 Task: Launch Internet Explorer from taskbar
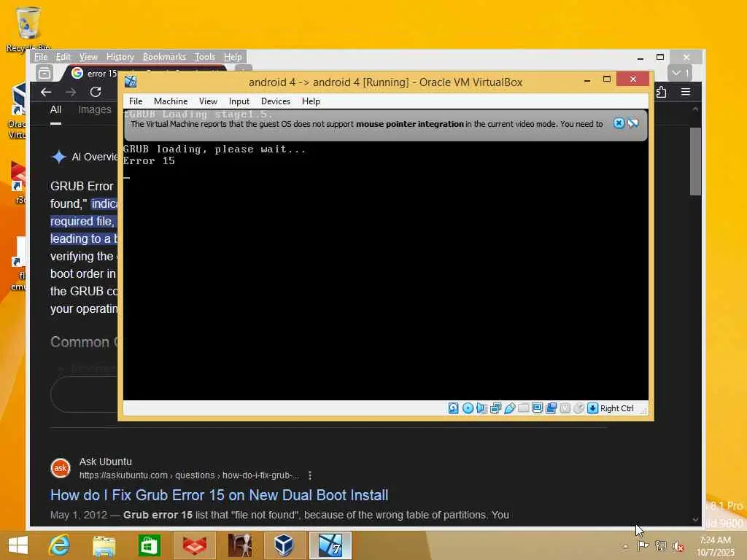point(59,545)
